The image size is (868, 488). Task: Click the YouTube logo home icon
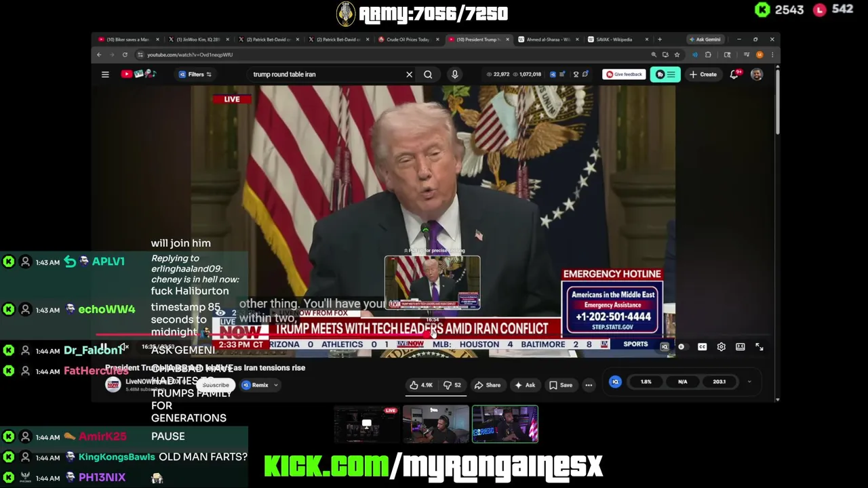click(138, 74)
